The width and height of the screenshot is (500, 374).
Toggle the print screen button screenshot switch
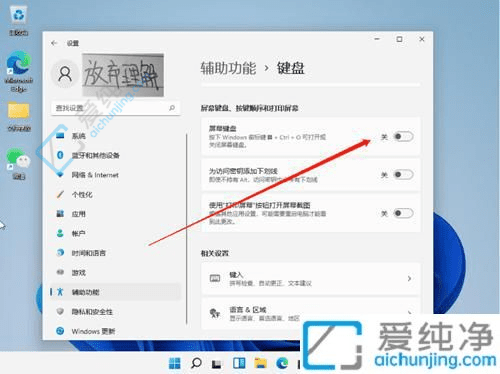(x=403, y=213)
